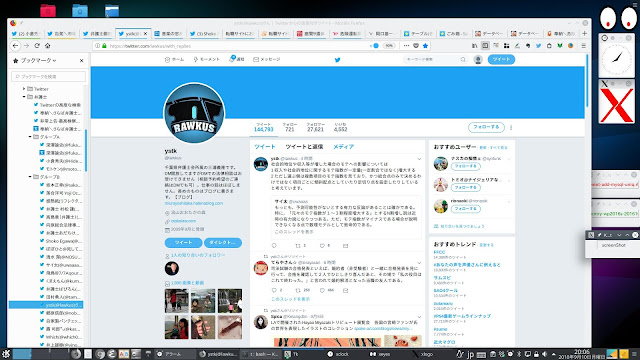Open Messages (メッセージ) nav item
Screen dimensions: 640x360
coord(267,60)
